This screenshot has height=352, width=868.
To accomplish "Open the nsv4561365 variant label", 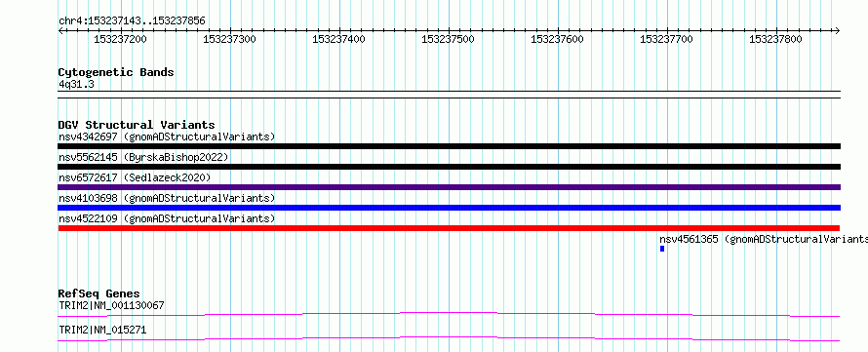I will [x=764, y=239].
